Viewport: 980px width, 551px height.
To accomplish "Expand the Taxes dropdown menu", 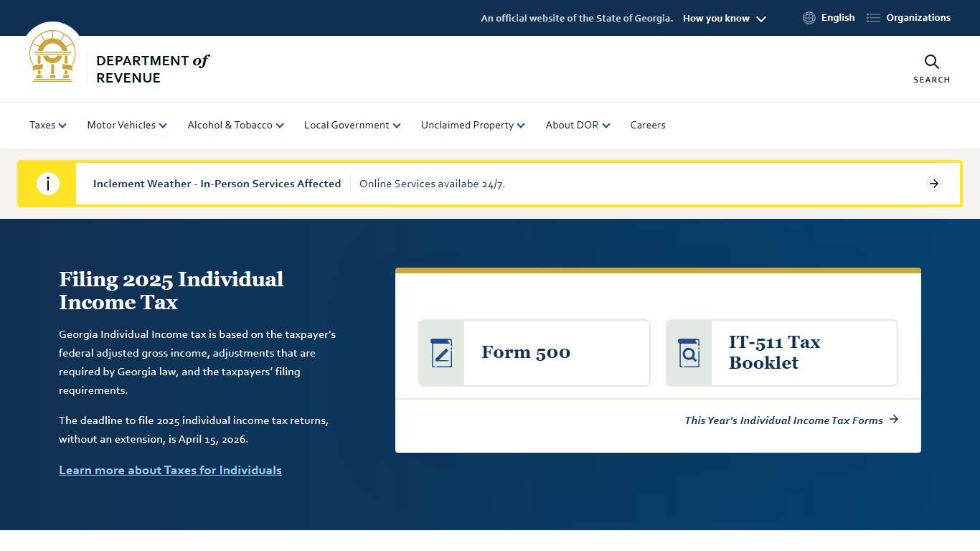I will [x=48, y=125].
